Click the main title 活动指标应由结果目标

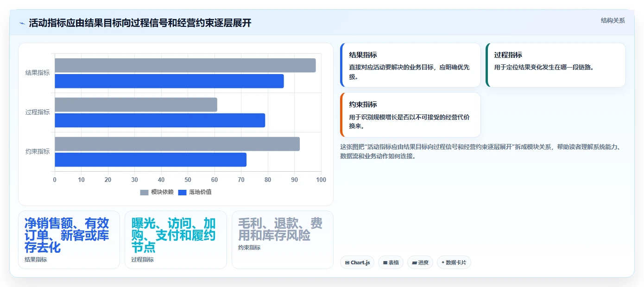[140, 23]
